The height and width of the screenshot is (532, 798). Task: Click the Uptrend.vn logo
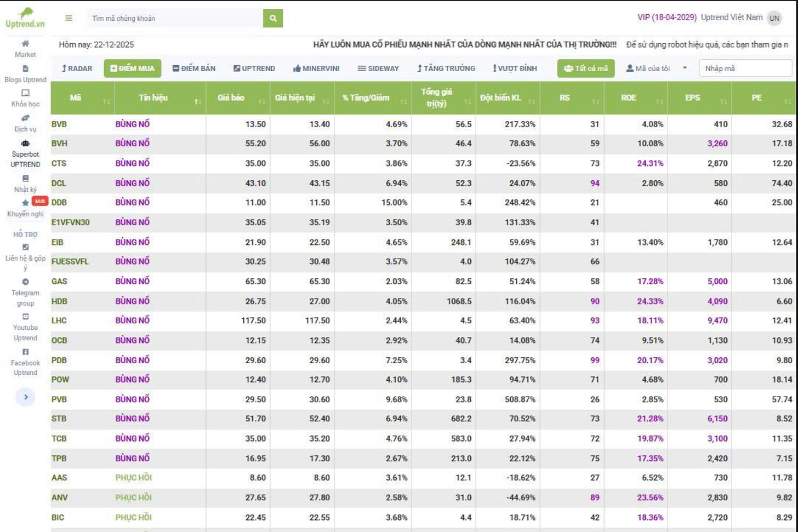pos(25,18)
